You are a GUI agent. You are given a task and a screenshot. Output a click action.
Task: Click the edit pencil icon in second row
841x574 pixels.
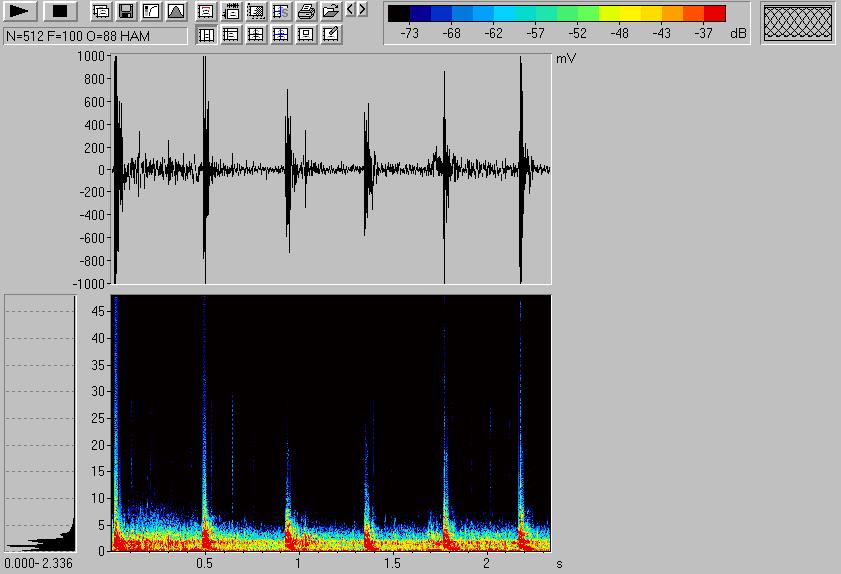coord(331,35)
